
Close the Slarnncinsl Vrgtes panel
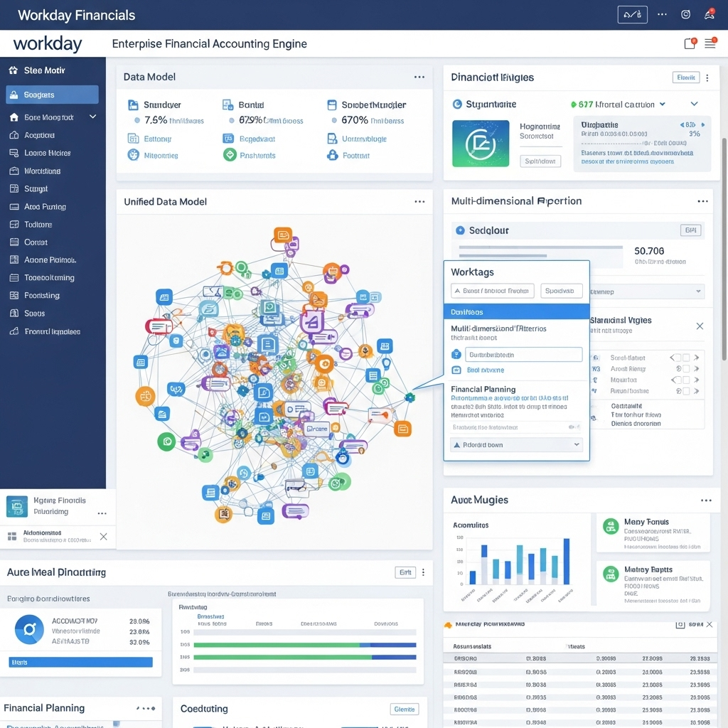[700, 326]
